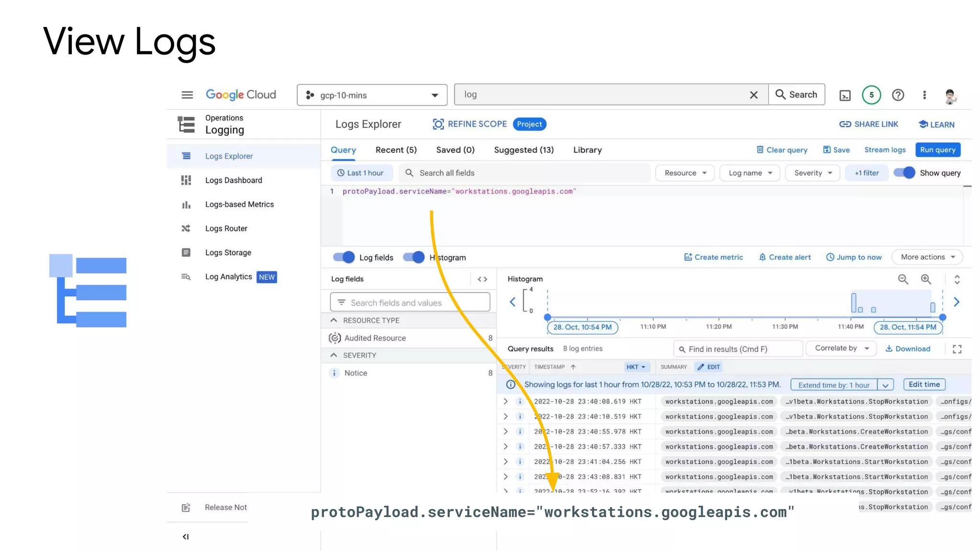Click Create alert

click(x=785, y=257)
